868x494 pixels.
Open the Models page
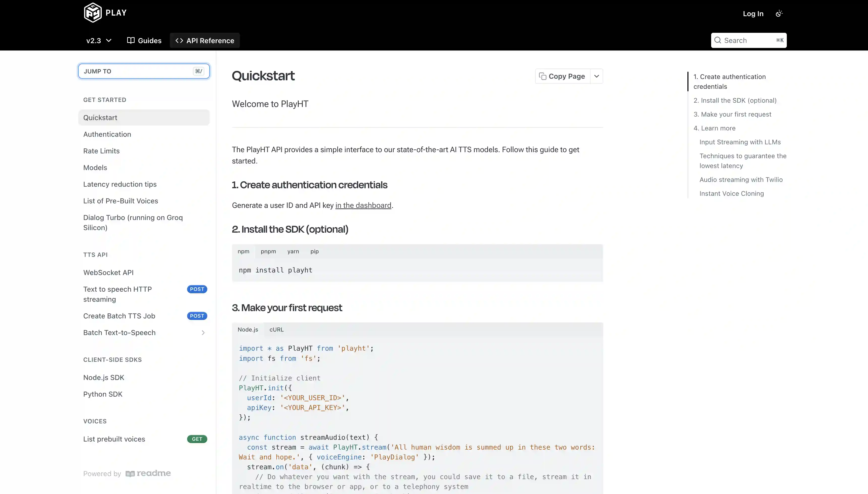click(x=144, y=167)
